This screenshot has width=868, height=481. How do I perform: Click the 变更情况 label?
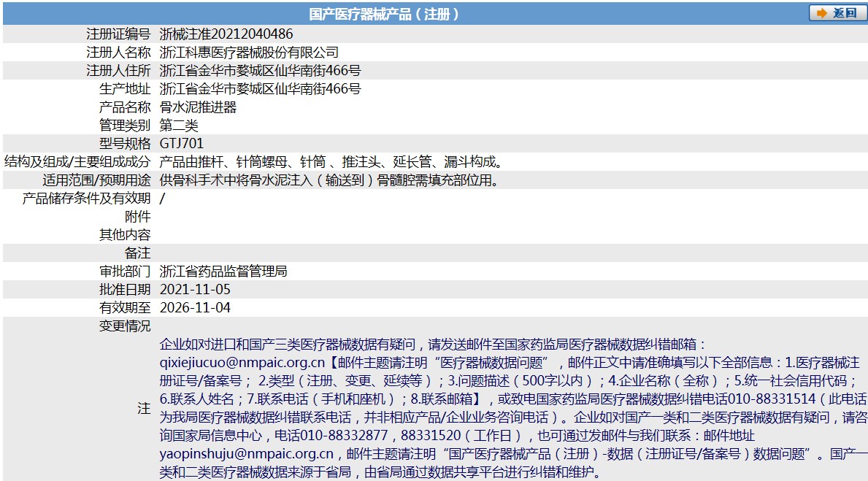tap(125, 326)
